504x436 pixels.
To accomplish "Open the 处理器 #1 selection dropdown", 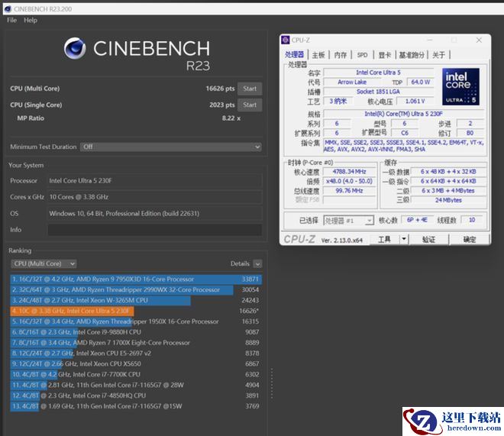I will click(348, 221).
